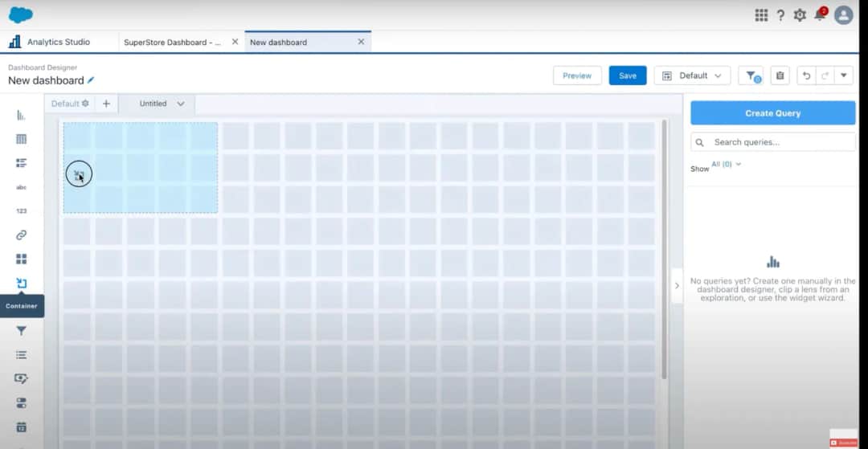Image resolution: width=868 pixels, height=449 pixels.
Task: Close the SuperStore Dashboard tab
Action: 235,42
